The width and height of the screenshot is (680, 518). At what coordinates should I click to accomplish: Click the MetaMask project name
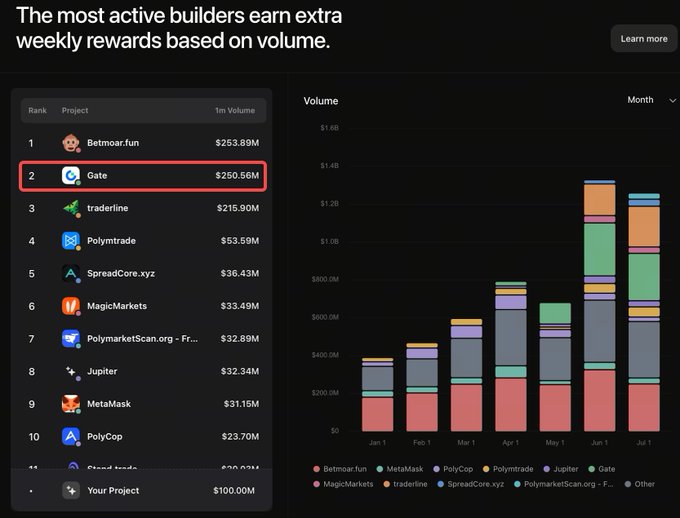(109, 404)
